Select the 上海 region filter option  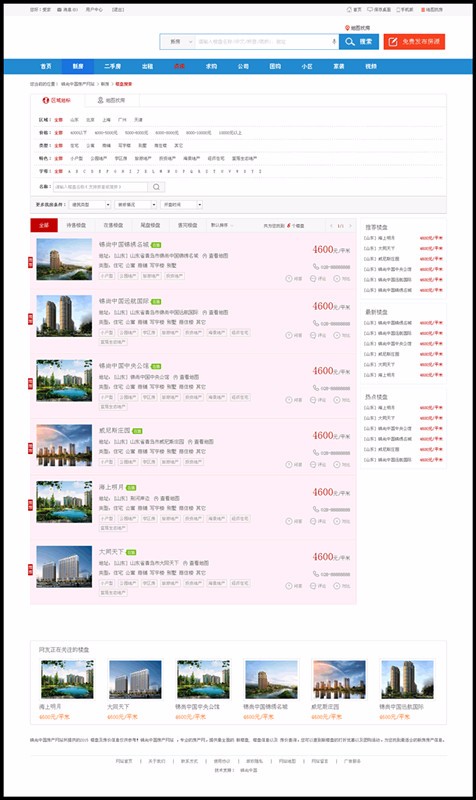(x=106, y=120)
